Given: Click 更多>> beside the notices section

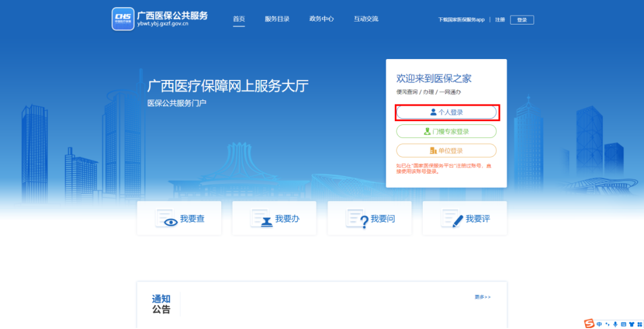Looking at the screenshot, I should [482, 297].
